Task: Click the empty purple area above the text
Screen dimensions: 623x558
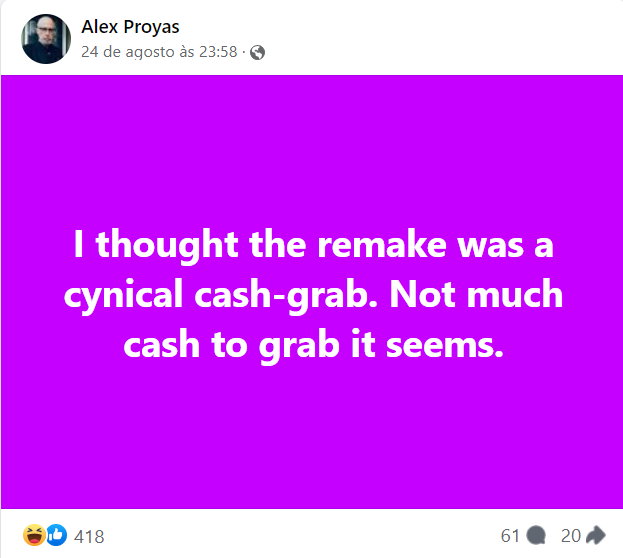Action: [x=311, y=140]
